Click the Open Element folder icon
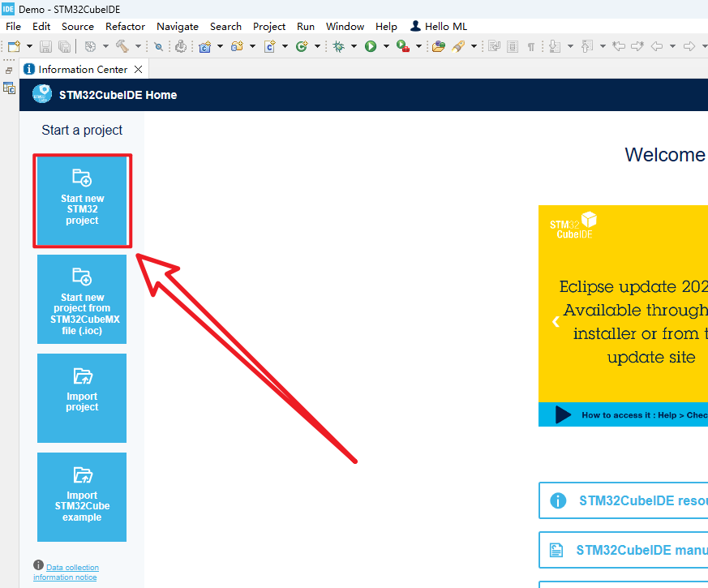Screen dimensions: 708x588 (439, 46)
